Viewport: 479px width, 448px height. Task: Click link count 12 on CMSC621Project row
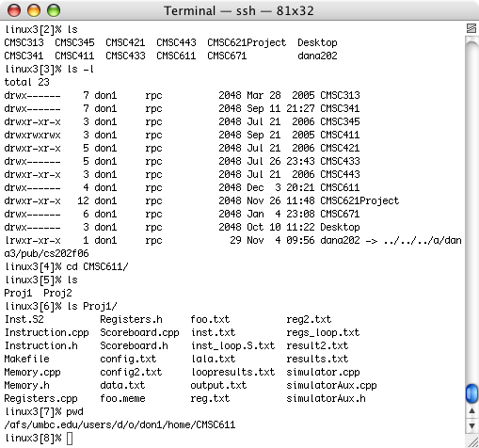click(83, 200)
